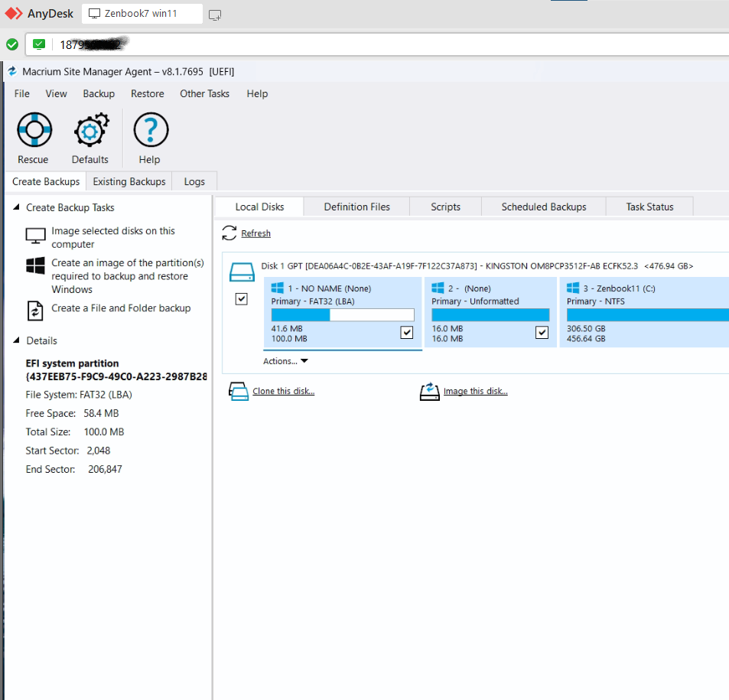Click the Zenbook11 C: usage bar
The height and width of the screenshot is (700, 729).
[x=648, y=315]
